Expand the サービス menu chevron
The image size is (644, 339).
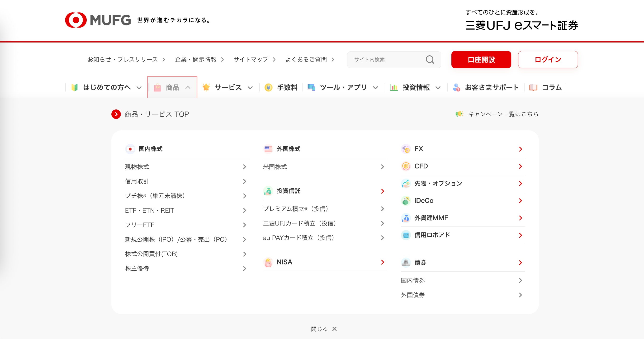(250, 88)
